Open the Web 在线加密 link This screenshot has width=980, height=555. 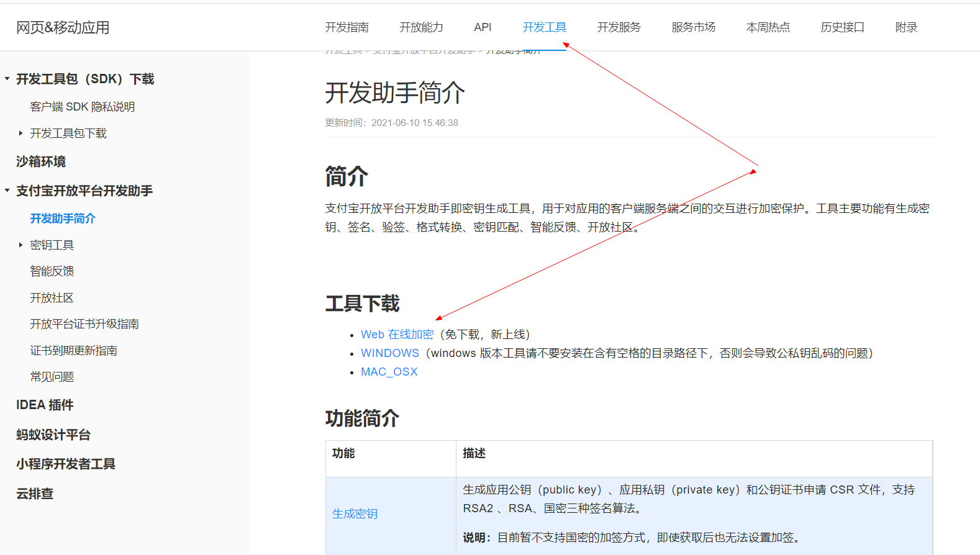pyautogui.click(x=397, y=335)
